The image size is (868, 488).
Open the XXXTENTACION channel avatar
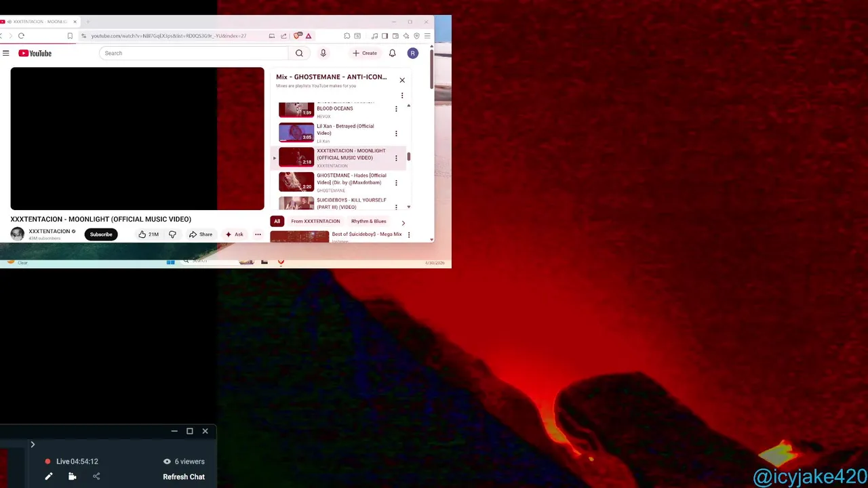click(18, 234)
